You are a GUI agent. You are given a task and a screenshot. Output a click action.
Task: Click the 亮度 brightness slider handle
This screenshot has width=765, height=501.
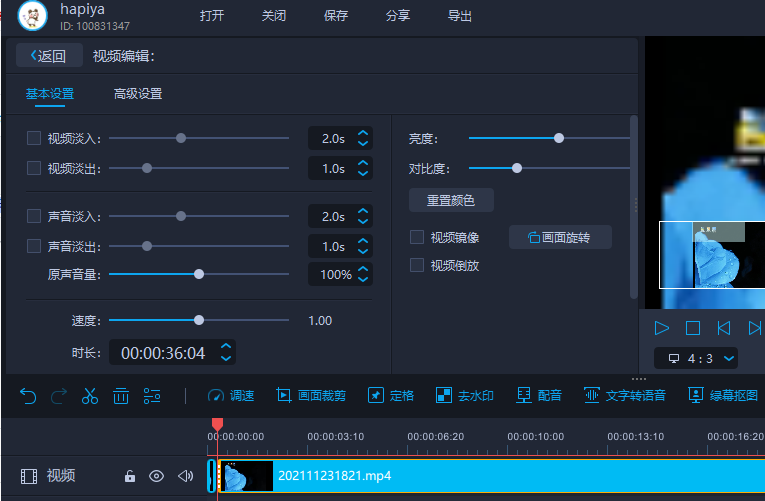click(x=559, y=138)
